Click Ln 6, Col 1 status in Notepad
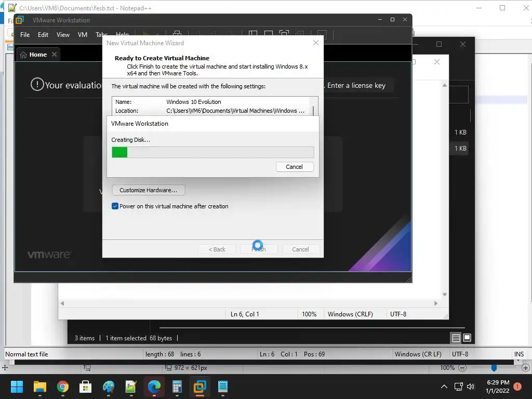This screenshot has width=532, height=399. pyautogui.click(x=245, y=314)
